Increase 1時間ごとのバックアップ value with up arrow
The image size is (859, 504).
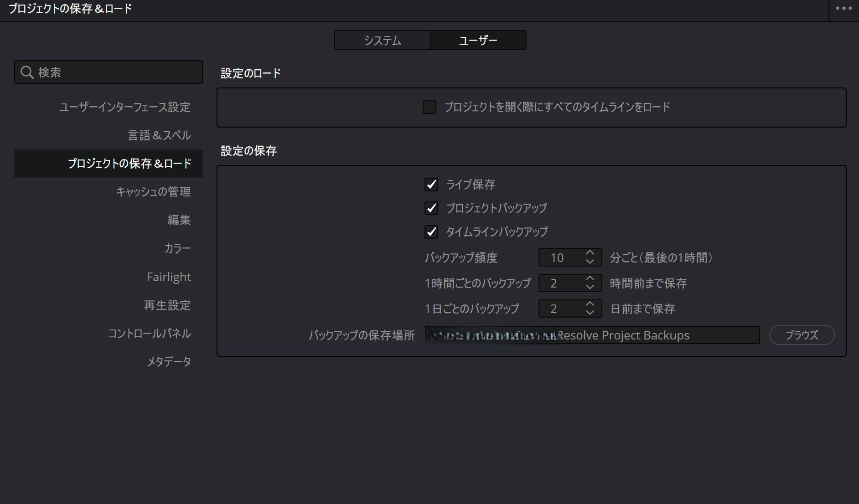[x=590, y=278]
